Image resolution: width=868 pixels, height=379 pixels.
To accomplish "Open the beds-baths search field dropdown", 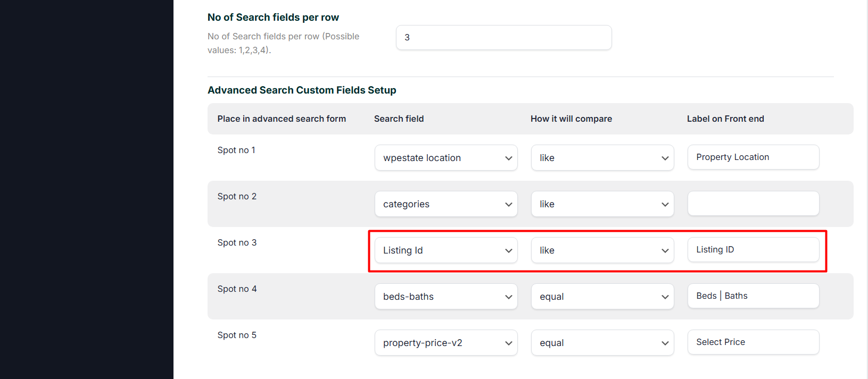I will coord(446,297).
